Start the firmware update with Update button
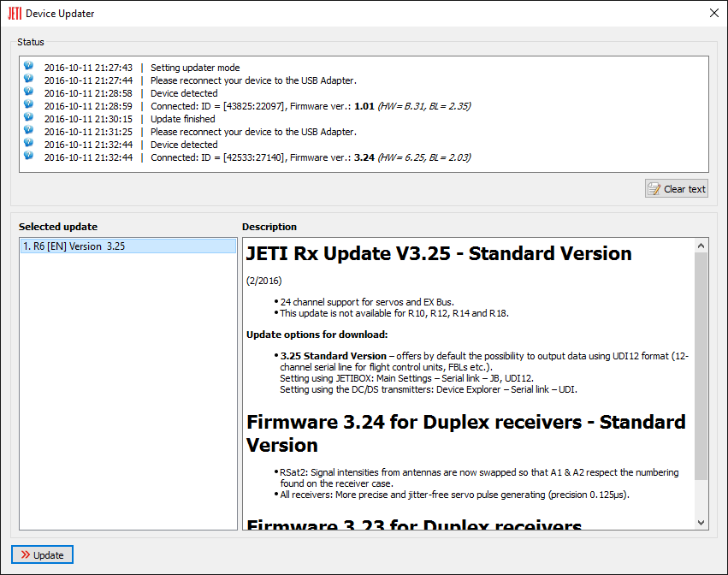The width and height of the screenshot is (728, 575). [42, 554]
